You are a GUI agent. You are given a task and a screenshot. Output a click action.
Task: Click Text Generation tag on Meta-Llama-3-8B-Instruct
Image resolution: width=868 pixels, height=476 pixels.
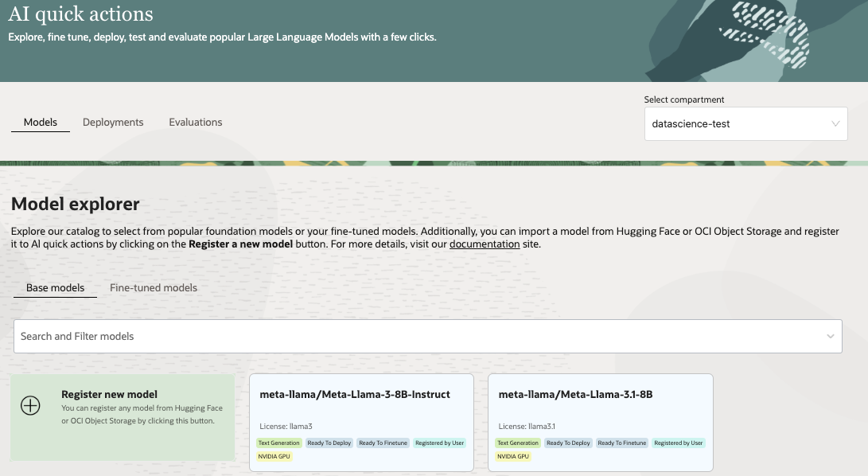pyautogui.click(x=279, y=443)
